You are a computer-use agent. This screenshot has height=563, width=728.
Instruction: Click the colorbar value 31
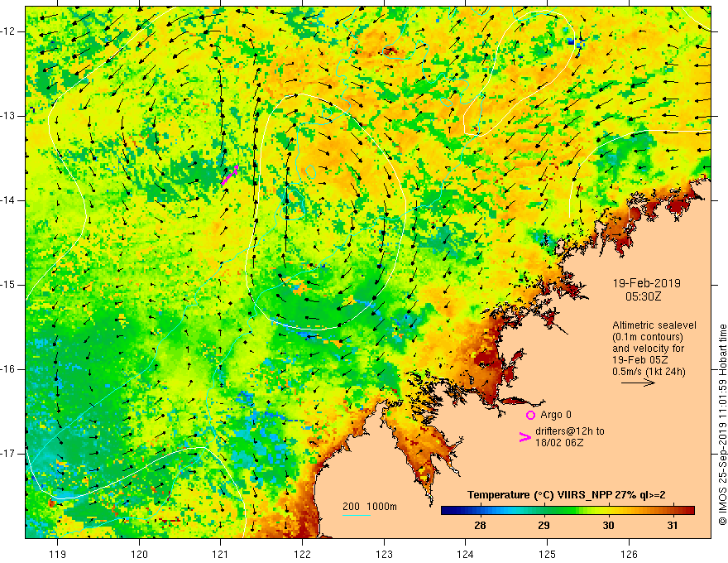pos(673,526)
